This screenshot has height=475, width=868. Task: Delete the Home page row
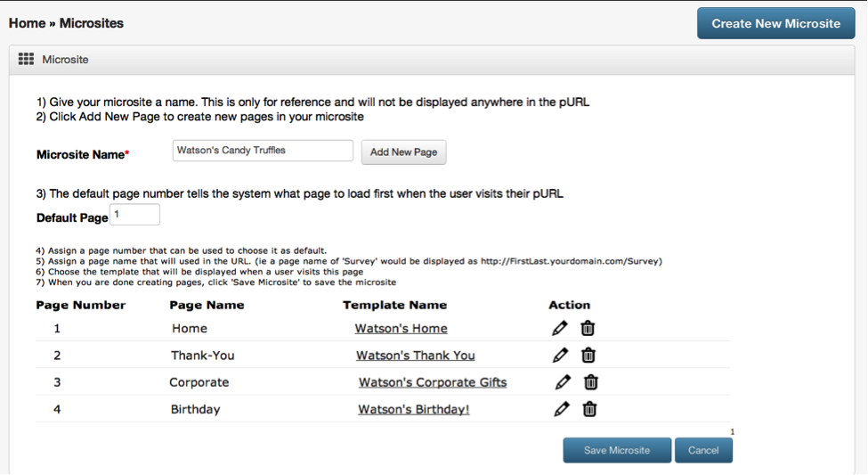coord(588,328)
